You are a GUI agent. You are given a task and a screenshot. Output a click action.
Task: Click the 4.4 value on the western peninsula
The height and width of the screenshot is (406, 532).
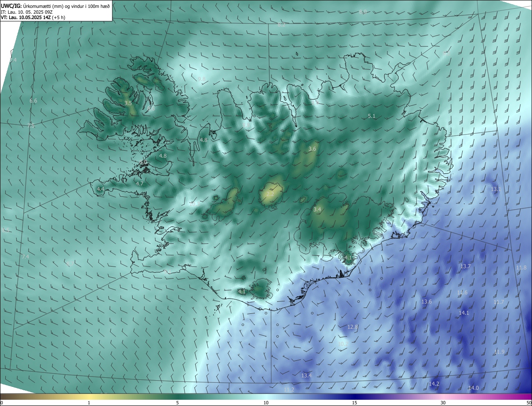point(100,189)
